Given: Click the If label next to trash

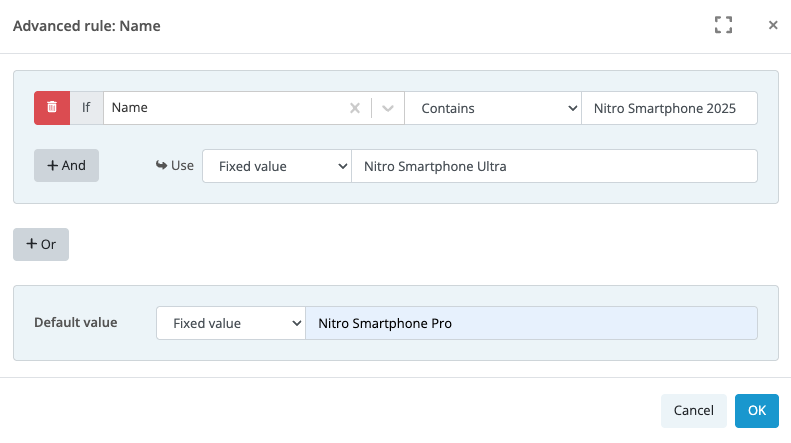Looking at the screenshot, I should pyautogui.click(x=87, y=108).
